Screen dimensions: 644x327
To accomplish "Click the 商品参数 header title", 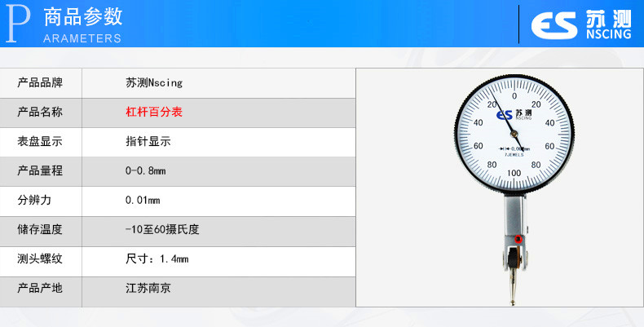I will point(83,17).
